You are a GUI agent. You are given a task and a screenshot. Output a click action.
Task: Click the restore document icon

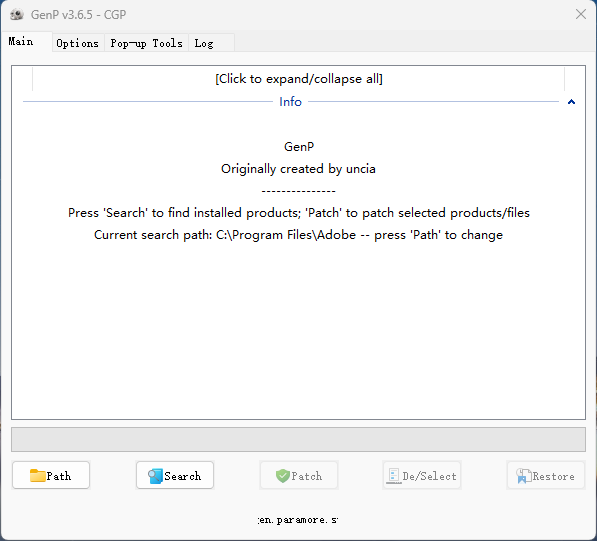pyautogui.click(x=524, y=476)
